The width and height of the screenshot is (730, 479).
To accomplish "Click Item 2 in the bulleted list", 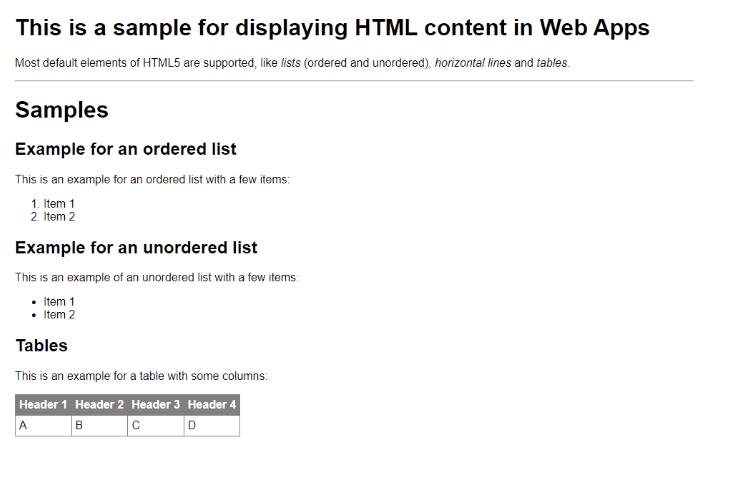I will point(59,315).
